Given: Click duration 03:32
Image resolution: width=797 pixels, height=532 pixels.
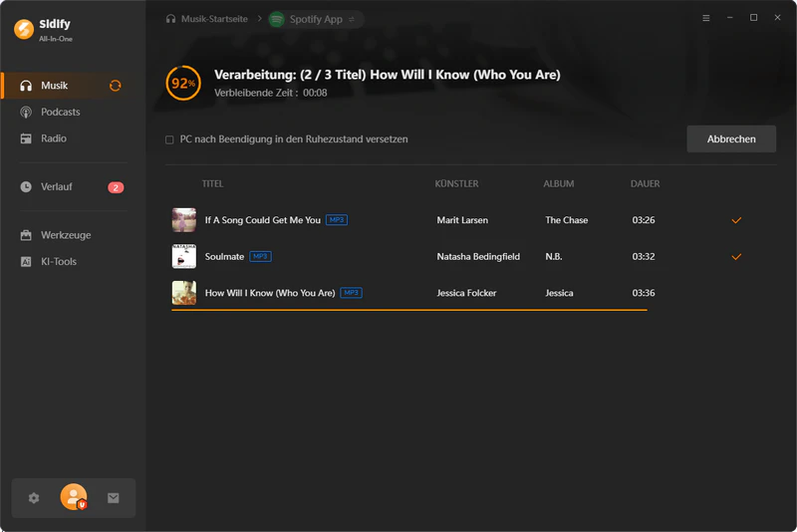Looking at the screenshot, I should [x=644, y=257].
